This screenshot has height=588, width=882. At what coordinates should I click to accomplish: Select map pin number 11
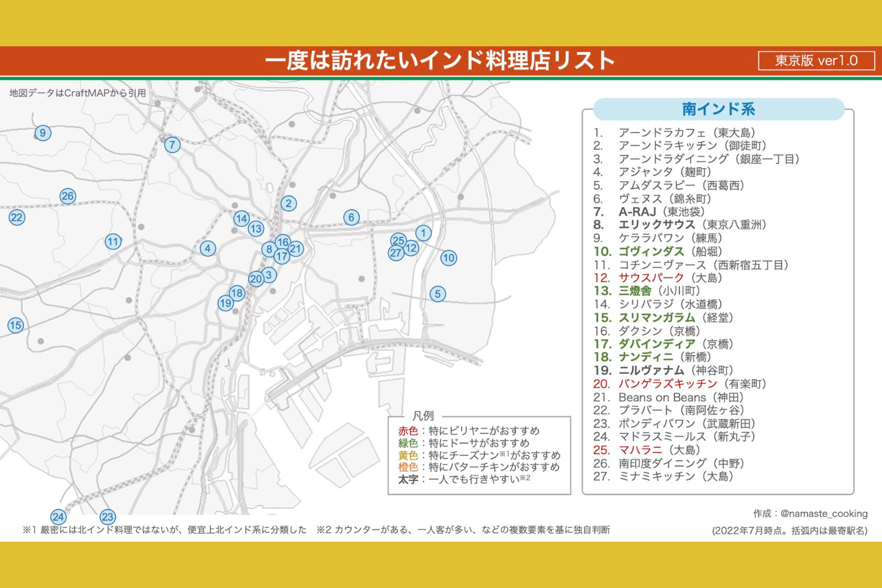point(113,242)
